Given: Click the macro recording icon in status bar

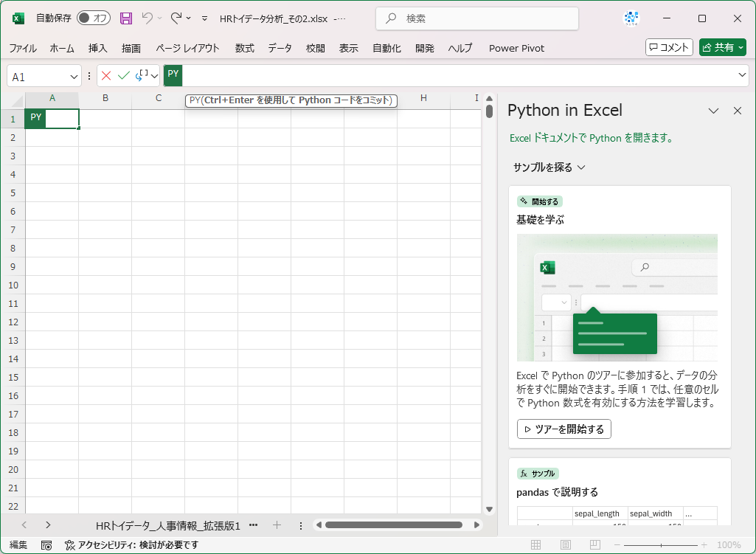Looking at the screenshot, I should click(46, 545).
